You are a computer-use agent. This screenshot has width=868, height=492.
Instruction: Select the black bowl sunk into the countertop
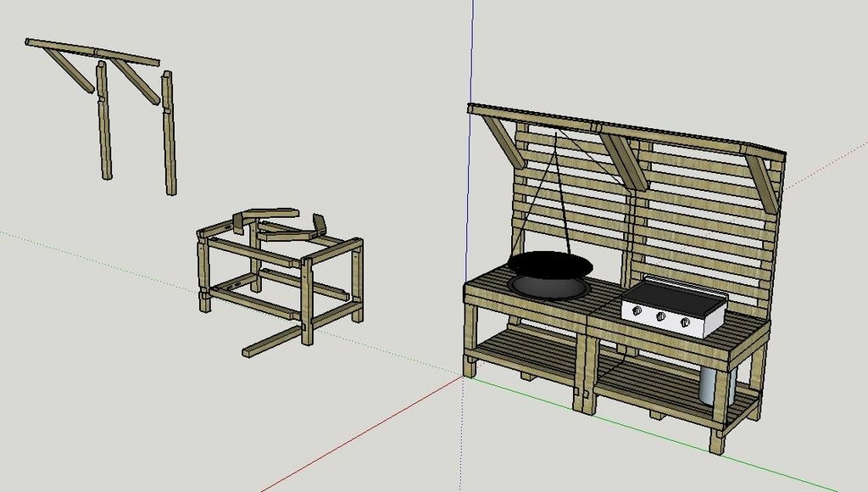[549, 287]
